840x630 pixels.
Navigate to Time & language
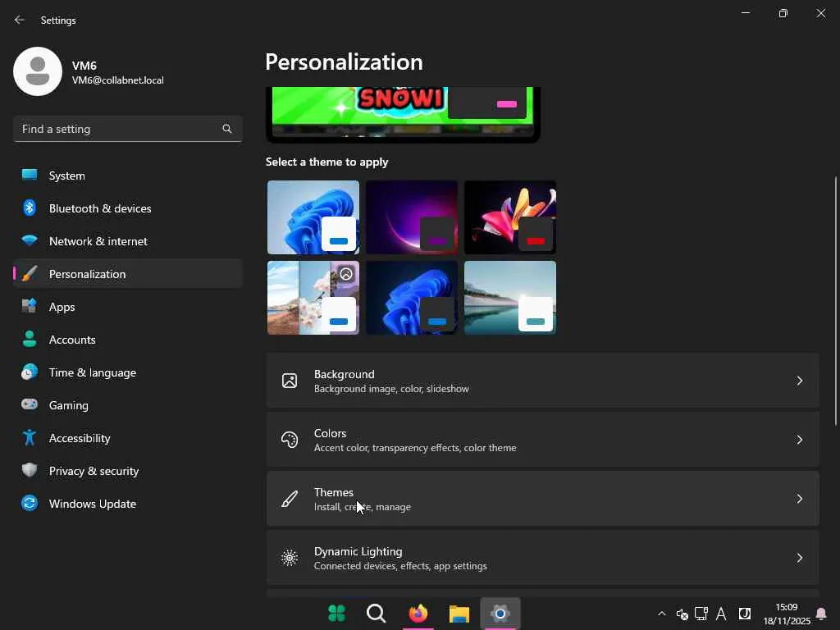[x=128, y=372]
